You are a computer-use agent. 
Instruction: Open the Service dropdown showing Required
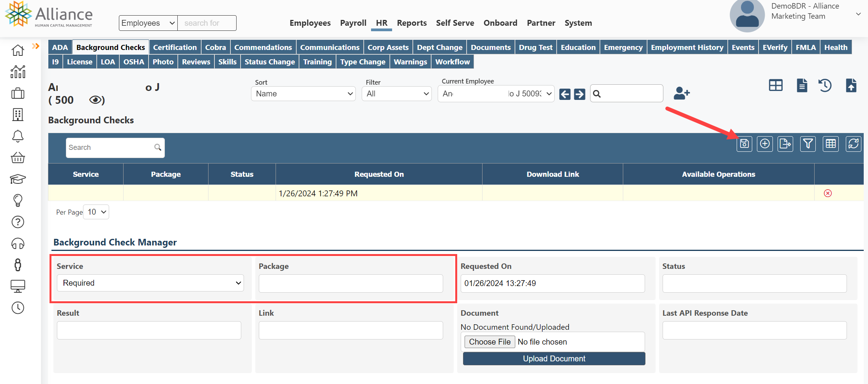pos(150,283)
